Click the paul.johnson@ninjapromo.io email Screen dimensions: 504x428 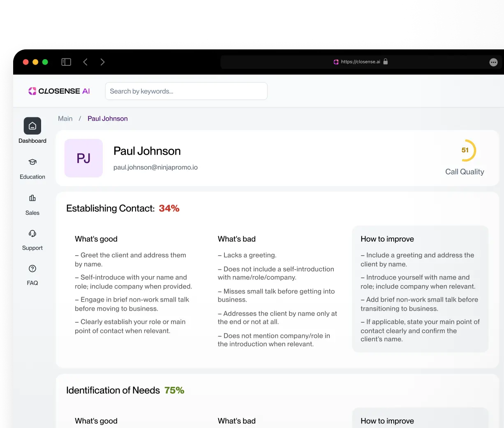(155, 167)
